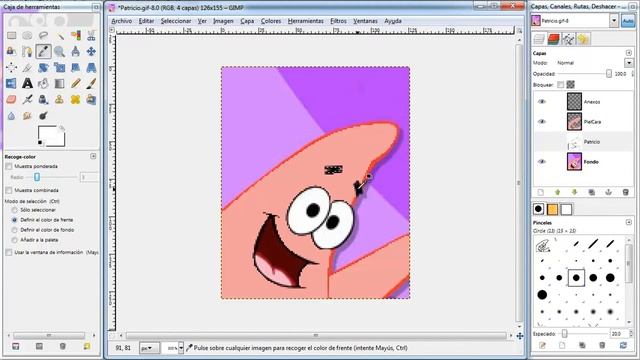
Task: Open the Recoge-color panel menu button
Action: click(x=93, y=156)
